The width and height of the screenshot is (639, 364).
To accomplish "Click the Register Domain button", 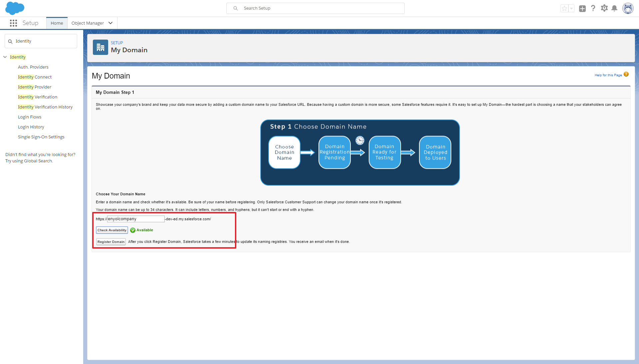I will (x=111, y=242).
